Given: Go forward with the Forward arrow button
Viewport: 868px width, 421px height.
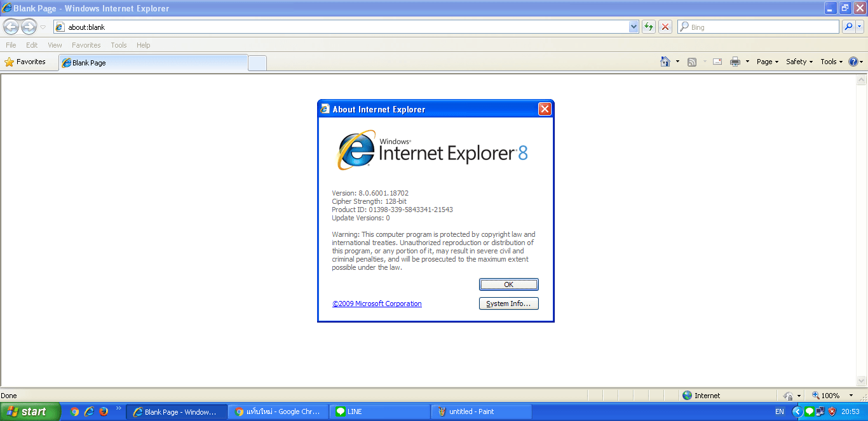Looking at the screenshot, I should point(29,27).
